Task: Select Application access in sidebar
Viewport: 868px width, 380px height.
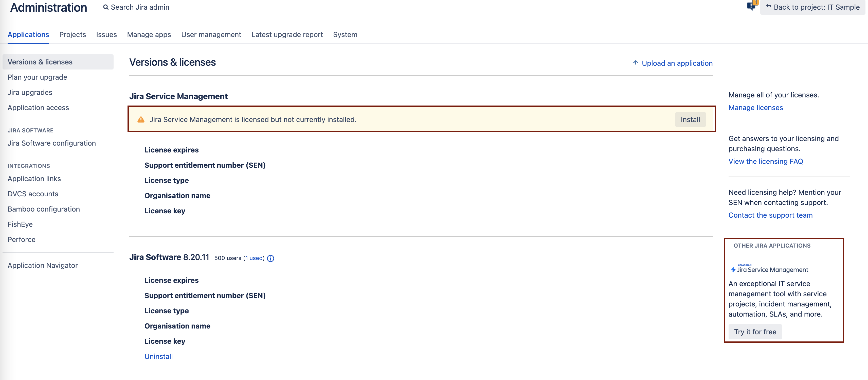Action: click(38, 108)
